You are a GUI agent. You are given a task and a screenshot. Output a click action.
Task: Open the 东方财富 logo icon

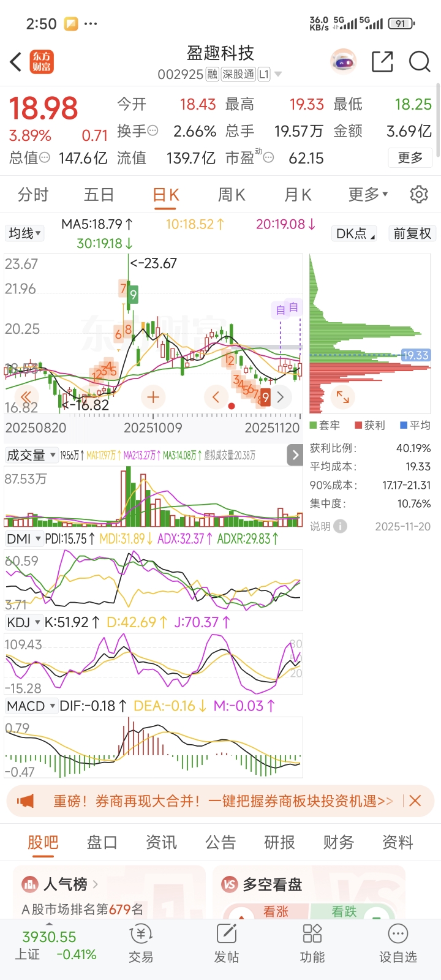click(x=42, y=61)
